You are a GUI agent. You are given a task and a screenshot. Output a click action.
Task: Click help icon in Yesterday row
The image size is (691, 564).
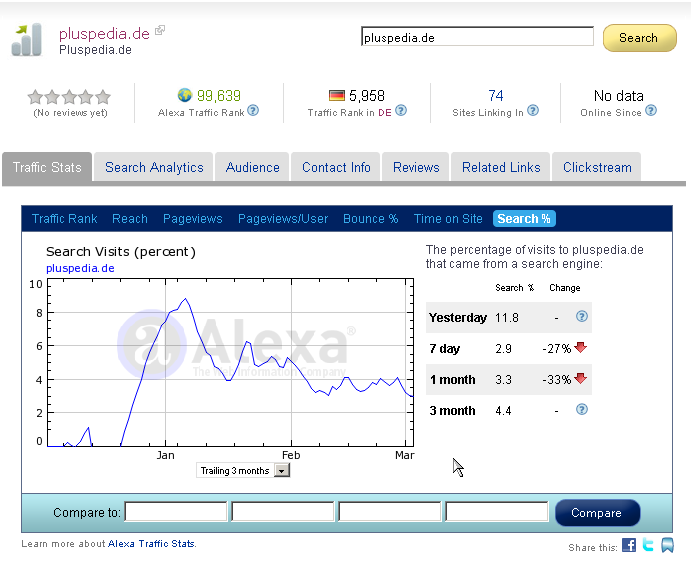click(x=582, y=316)
